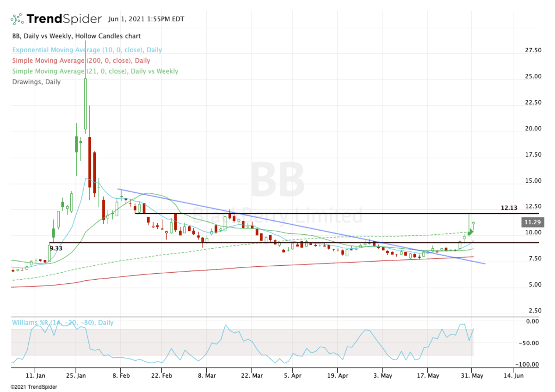
Task: Select the Simple Moving Average (21) legend entry
Action: [95, 71]
